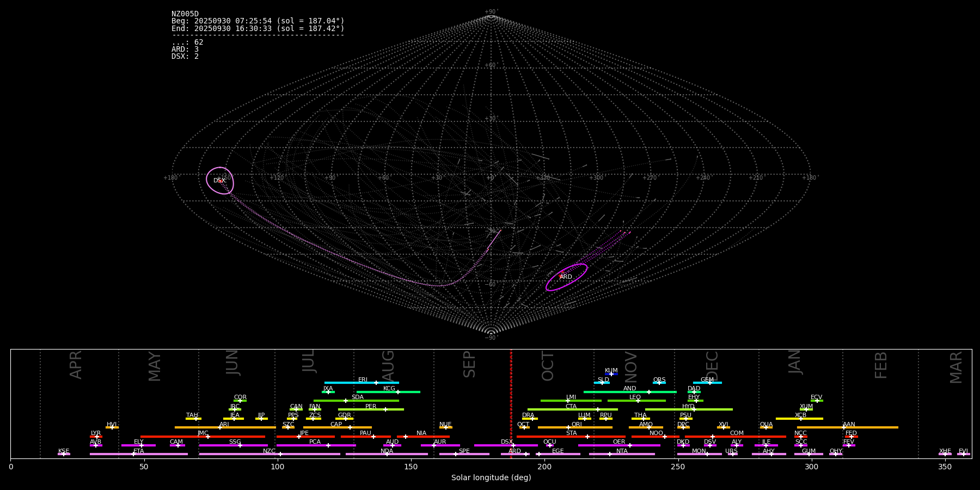Click the NUE shower label
Image resolution: width=980 pixels, height=490 pixels.
(x=445, y=425)
